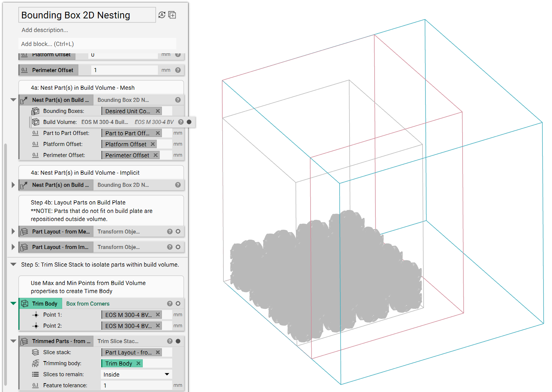
Task: Click Add block... (Ctrl+L) field
Action: (x=97, y=44)
